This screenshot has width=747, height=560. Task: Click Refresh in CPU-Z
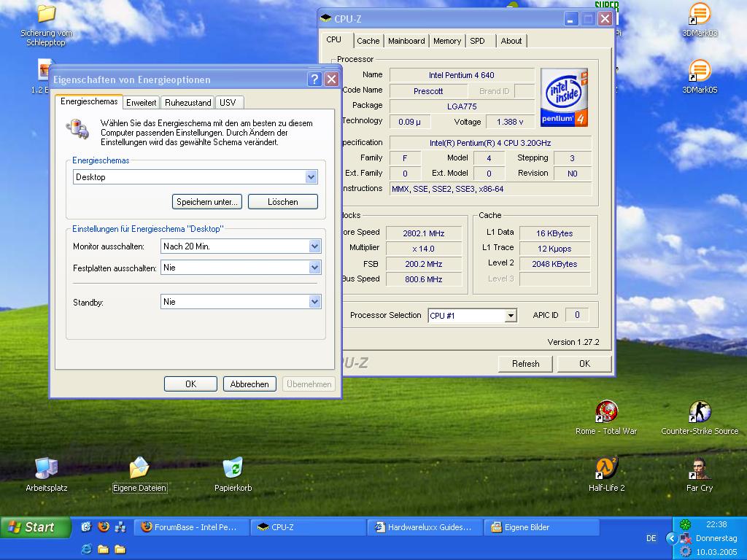pyautogui.click(x=525, y=364)
